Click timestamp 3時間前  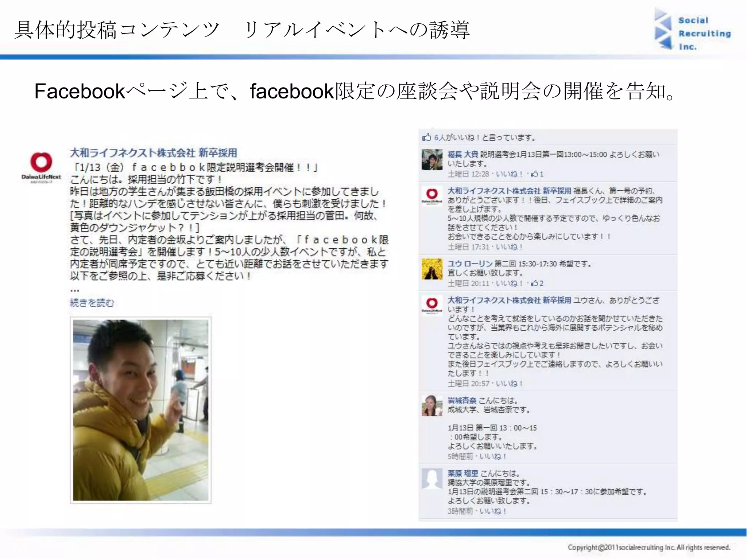460,511
